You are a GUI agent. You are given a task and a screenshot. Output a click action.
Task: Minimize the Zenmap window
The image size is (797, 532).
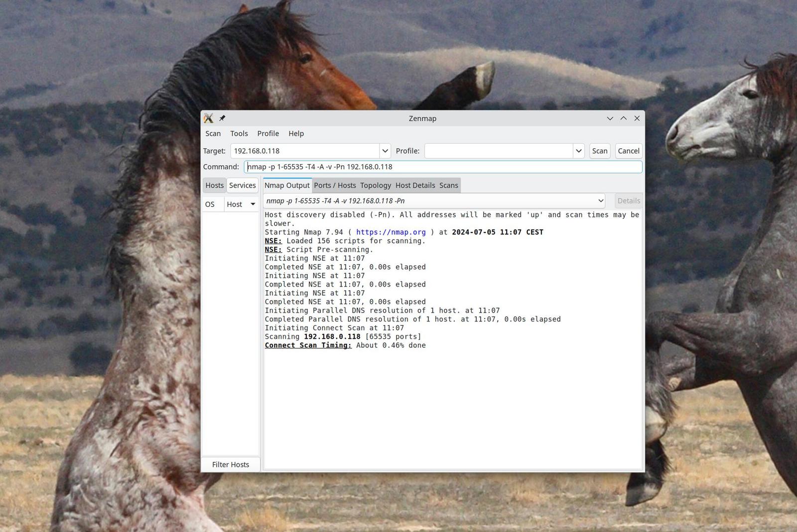(610, 118)
